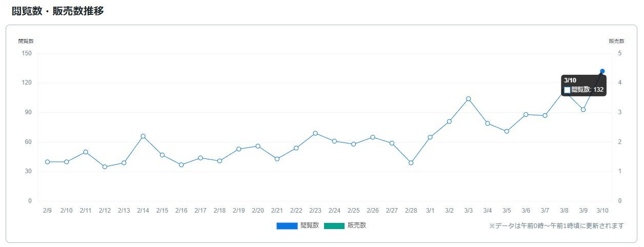Toggle the blue 閲覧数 legend swatch
Image resolution: width=644 pixels, height=247 pixels.
coord(287,225)
